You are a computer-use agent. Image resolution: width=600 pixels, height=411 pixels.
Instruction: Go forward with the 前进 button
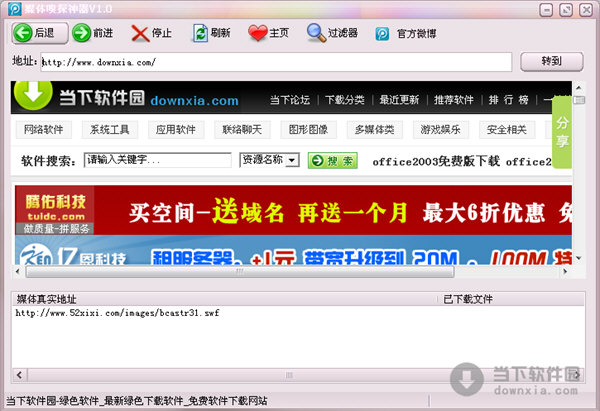93,33
